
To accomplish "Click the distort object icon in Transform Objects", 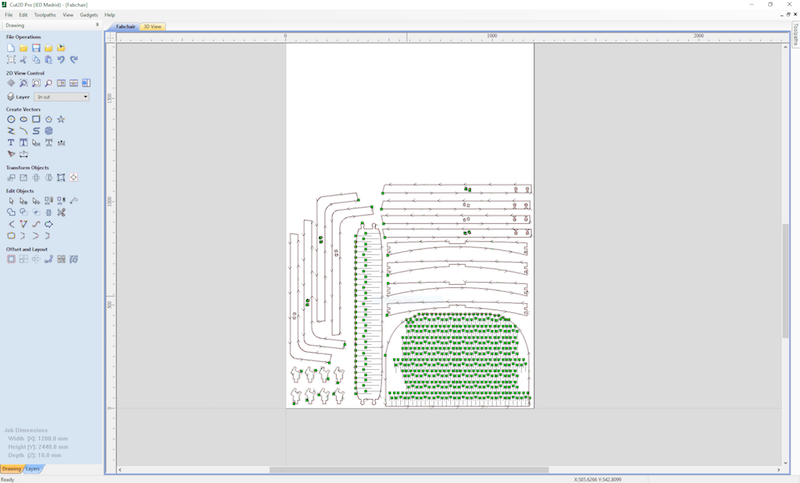I will pos(61,177).
